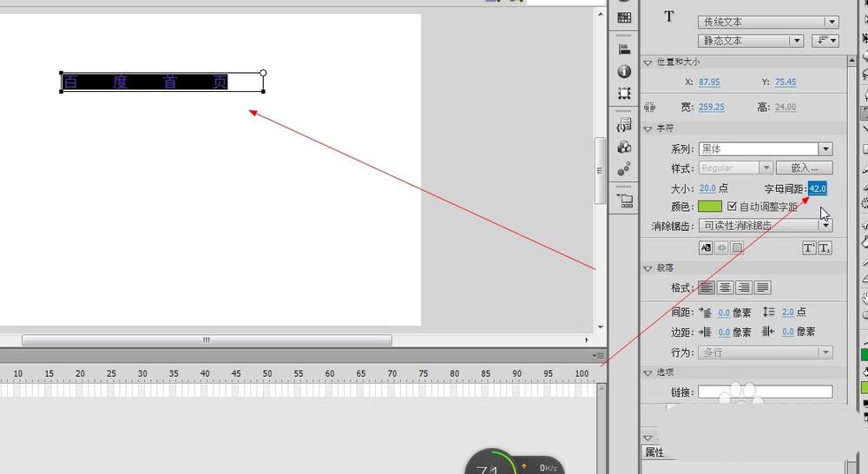Click frame 100 on the timeline ruler
The width and height of the screenshot is (868, 474).
coord(582,374)
